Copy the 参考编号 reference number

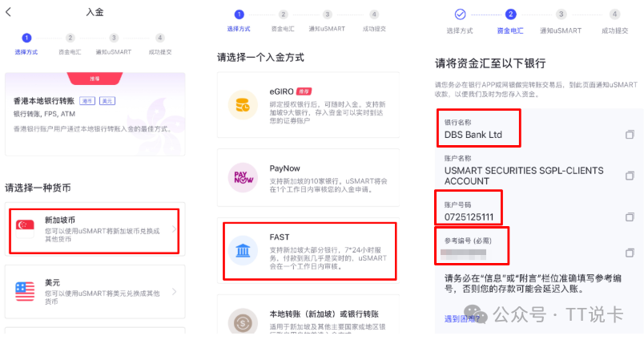pos(630,253)
